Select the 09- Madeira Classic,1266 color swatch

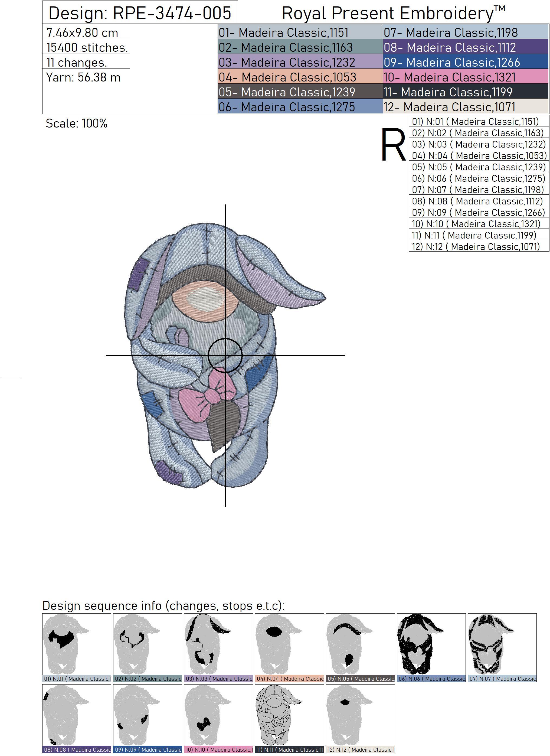466,62
